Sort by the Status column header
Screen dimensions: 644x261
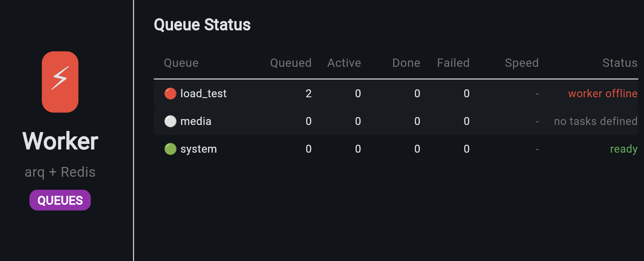tap(620, 63)
